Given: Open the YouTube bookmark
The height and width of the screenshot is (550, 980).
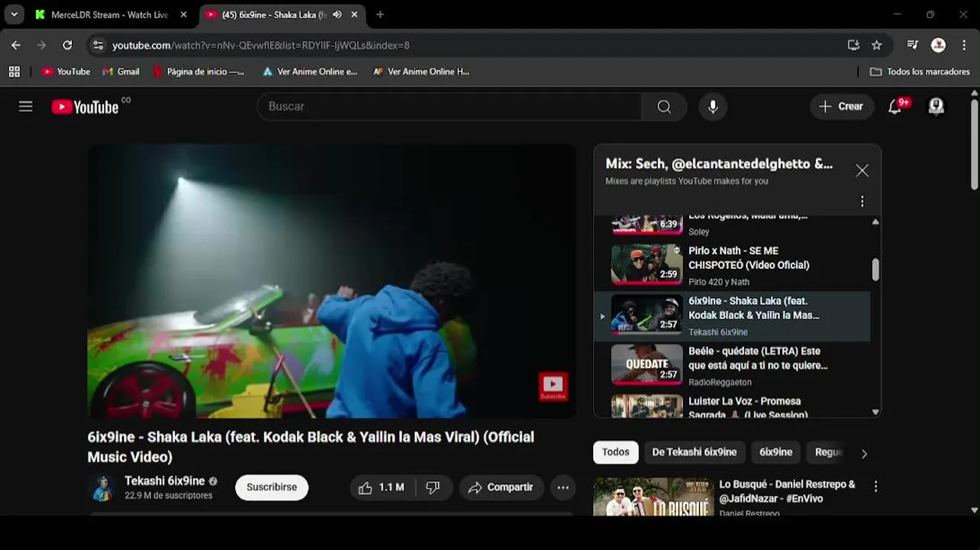Looking at the screenshot, I should [x=66, y=72].
